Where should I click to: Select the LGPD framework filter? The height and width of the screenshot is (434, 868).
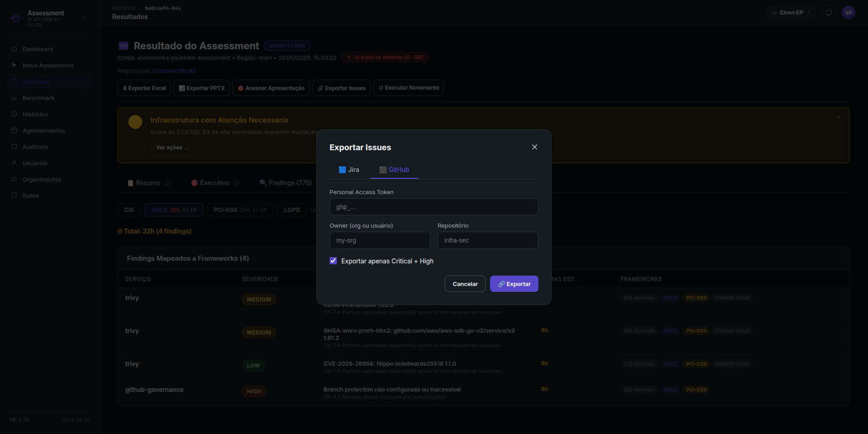click(292, 210)
